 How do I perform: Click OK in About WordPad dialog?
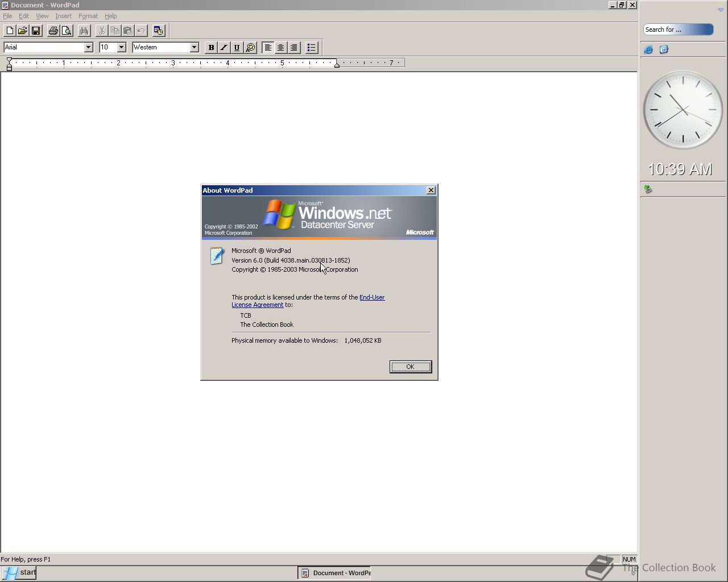(x=411, y=367)
